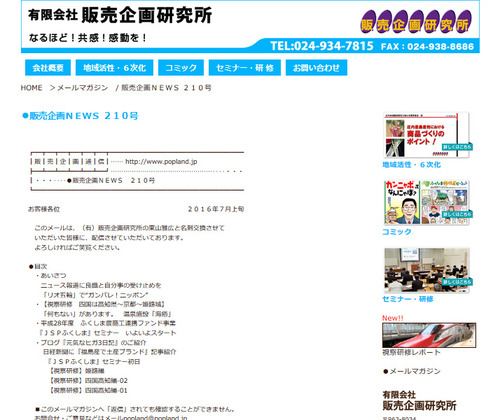Go to HOME breadcrumb link
This screenshot has width=500, height=420.
tap(31, 88)
